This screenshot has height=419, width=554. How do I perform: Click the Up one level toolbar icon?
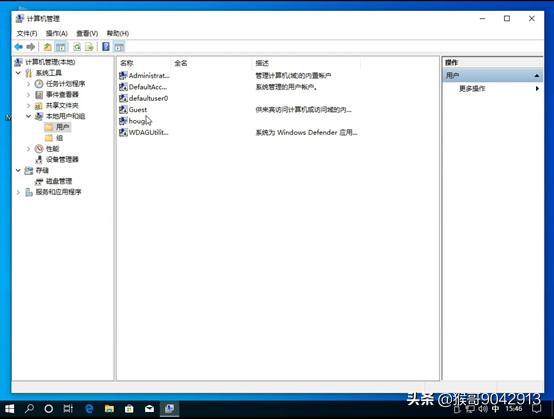point(48,47)
